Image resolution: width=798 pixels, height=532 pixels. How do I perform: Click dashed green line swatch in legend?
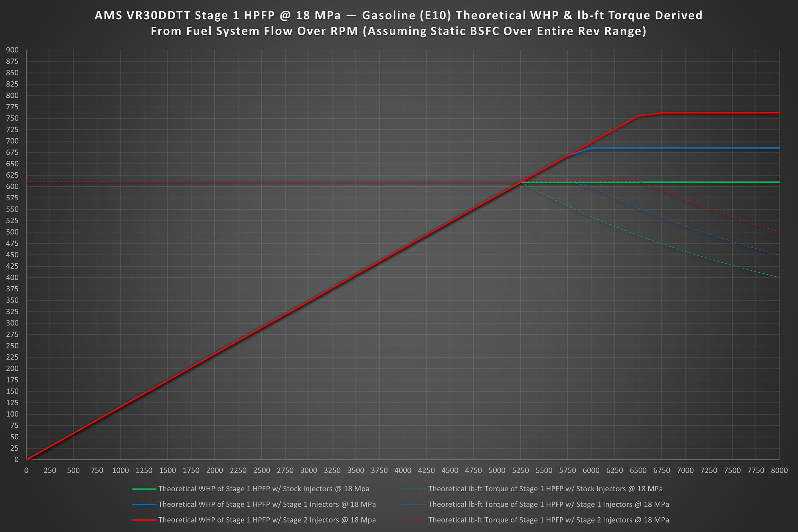tap(414, 489)
